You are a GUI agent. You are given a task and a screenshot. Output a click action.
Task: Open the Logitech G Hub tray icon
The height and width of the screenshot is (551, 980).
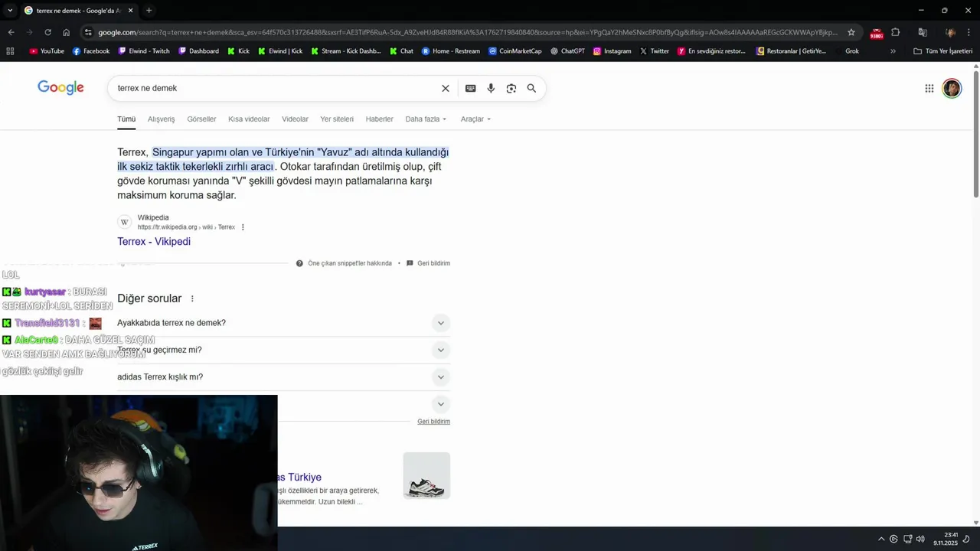[x=893, y=539]
